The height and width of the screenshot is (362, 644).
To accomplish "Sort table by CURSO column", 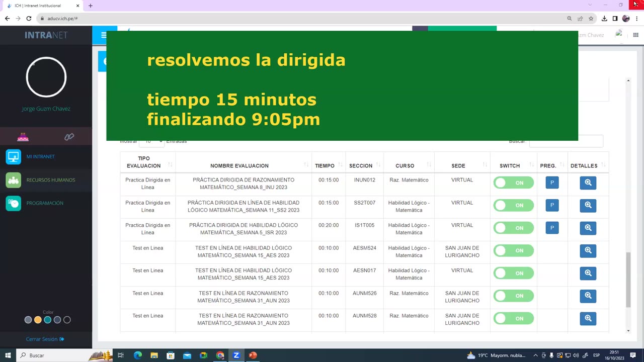I will pos(409,162).
